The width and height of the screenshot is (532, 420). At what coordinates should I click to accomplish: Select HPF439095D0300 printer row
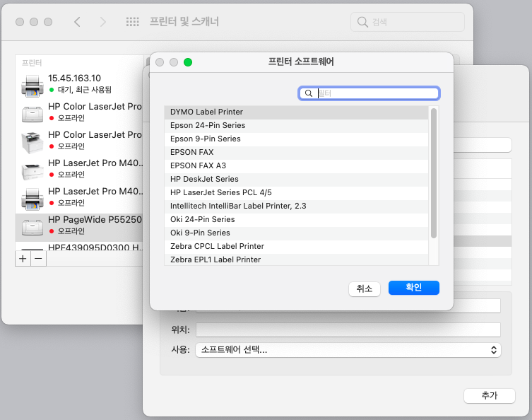point(79,247)
